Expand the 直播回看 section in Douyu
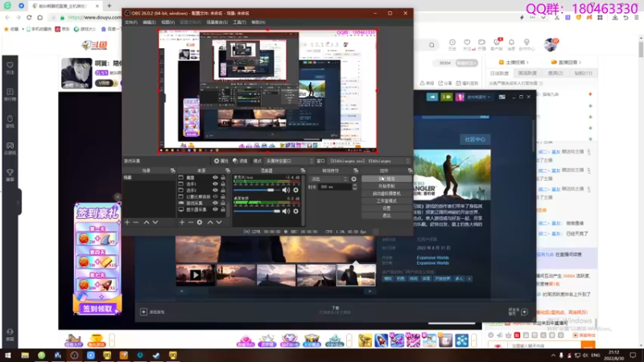This screenshot has width=644, height=362. 566,63
